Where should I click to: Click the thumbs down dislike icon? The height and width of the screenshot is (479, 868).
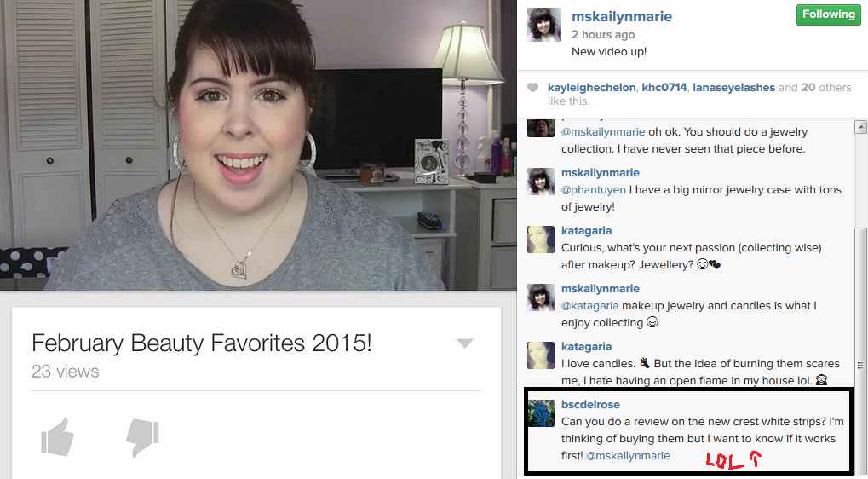142,437
